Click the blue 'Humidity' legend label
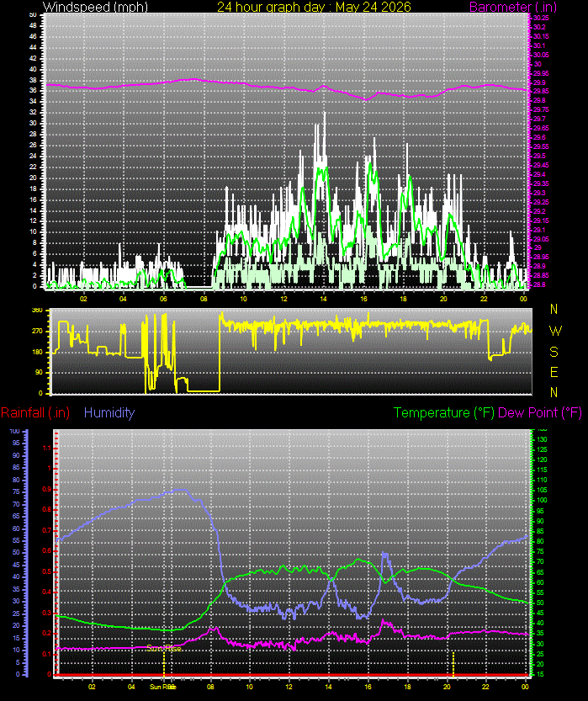 click(x=109, y=412)
